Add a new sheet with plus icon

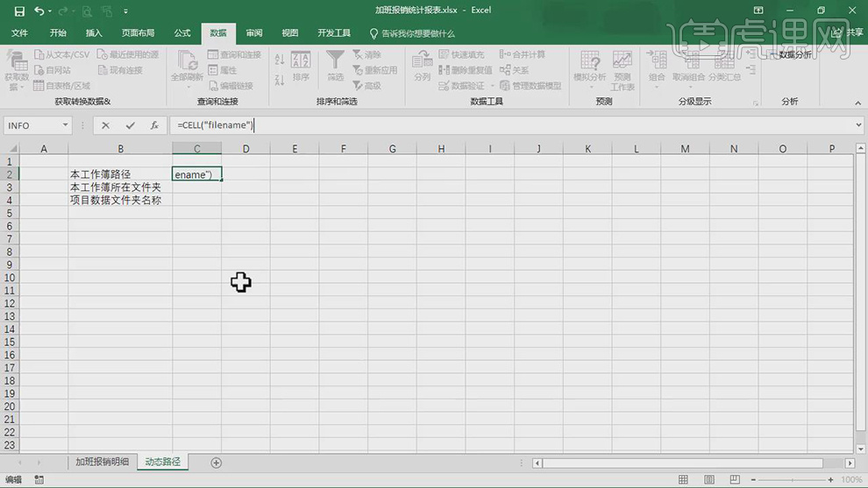tap(217, 463)
